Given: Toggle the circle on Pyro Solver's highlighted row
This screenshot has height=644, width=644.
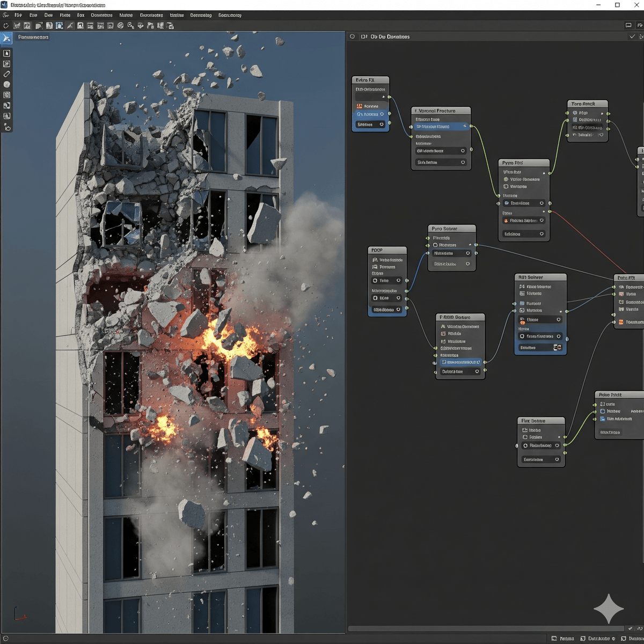Looking at the screenshot, I should 468,253.
